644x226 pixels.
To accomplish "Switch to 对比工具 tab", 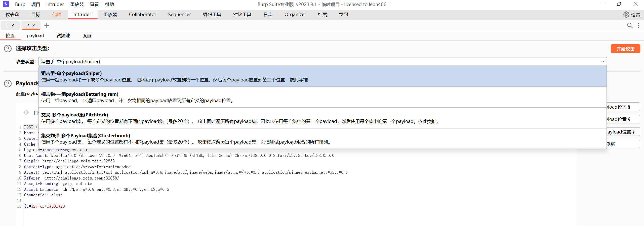I will 242,14.
